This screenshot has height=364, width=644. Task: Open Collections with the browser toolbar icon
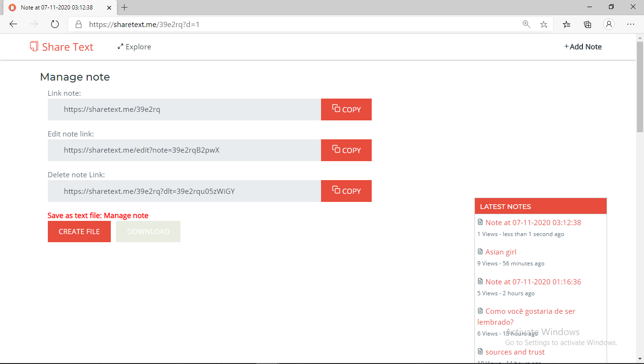point(587,24)
